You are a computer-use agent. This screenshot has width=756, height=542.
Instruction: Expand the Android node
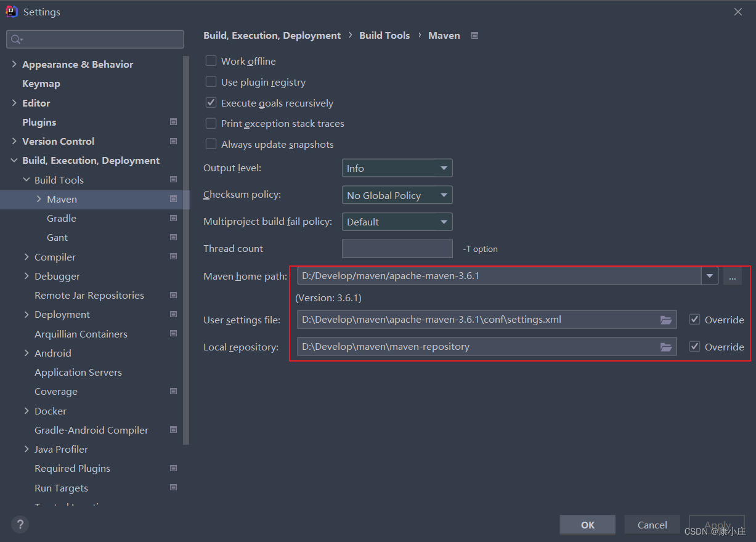click(x=26, y=353)
